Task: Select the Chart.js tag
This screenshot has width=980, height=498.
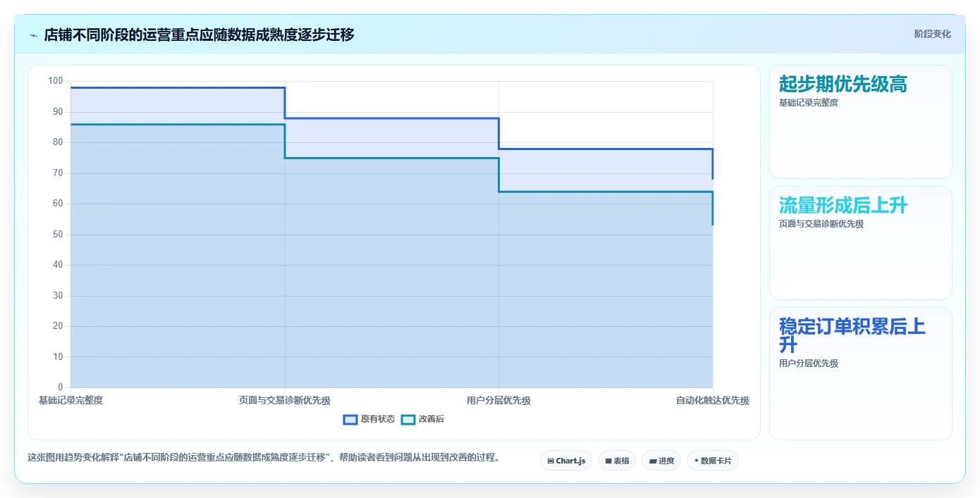Action: tap(566, 461)
